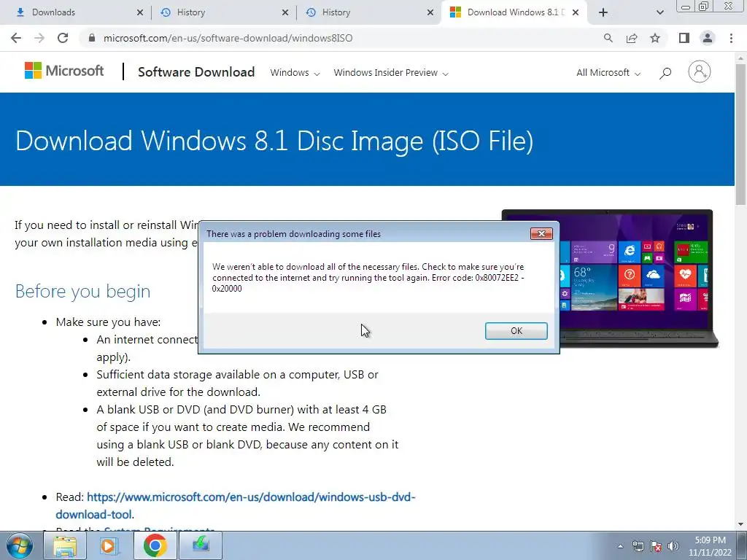This screenshot has width=747, height=560.
Task: Close the download problem dialog
Action: 541,233
